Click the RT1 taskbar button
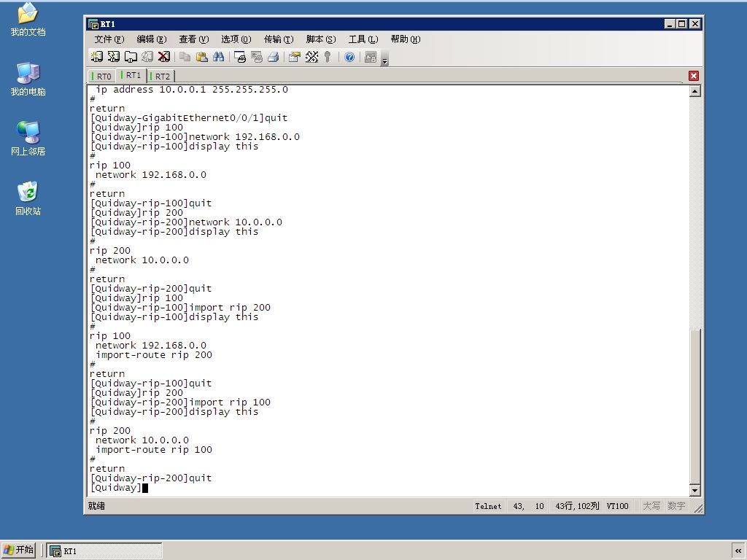This screenshot has height=560, width=747. (x=104, y=551)
